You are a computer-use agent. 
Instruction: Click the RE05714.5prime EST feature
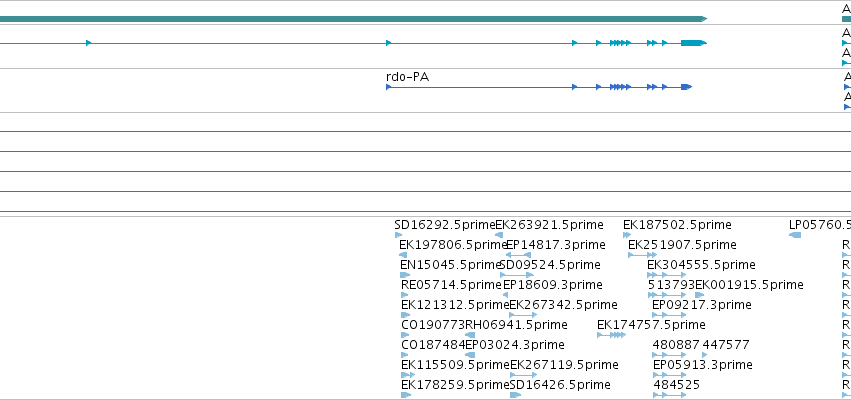point(404,295)
